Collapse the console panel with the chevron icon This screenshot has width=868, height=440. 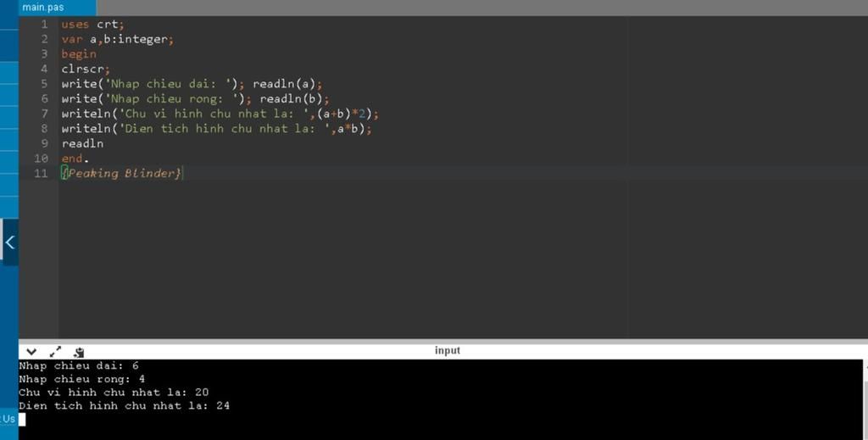click(31, 352)
